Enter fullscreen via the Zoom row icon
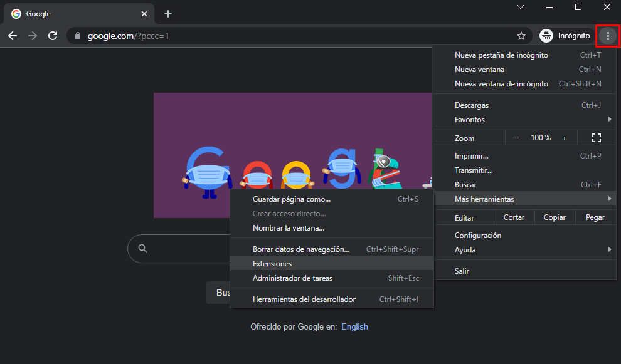 click(596, 137)
